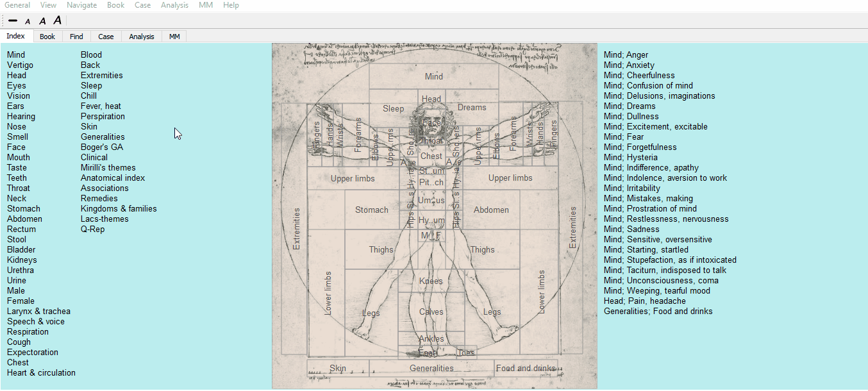Open the Heart & circulation chapter
868x391 pixels.
click(x=41, y=373)
